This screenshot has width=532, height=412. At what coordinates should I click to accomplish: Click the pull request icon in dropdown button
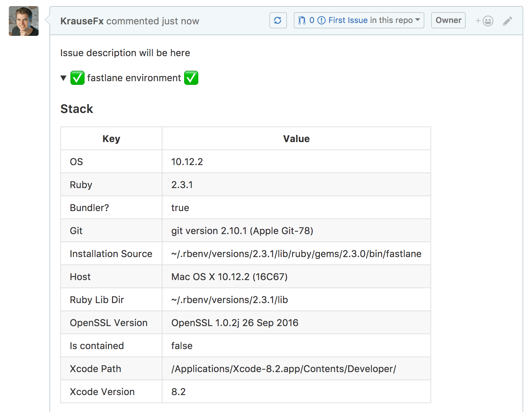[302, 20]
